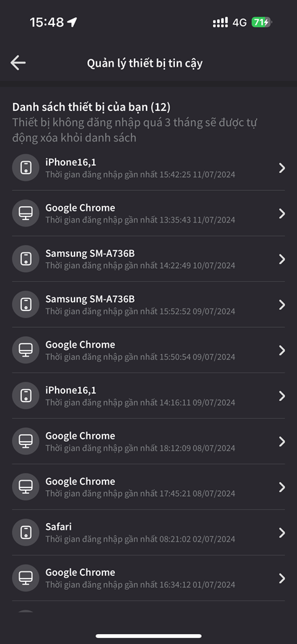Open chevron for Chrome logged 16:34:12
Viewport: 297px width, 644px height.
point(282,579)
